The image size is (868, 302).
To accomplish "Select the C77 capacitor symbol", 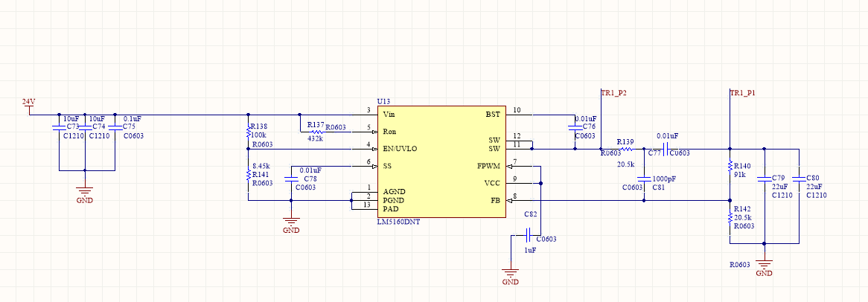I will [x=666, y=149].
